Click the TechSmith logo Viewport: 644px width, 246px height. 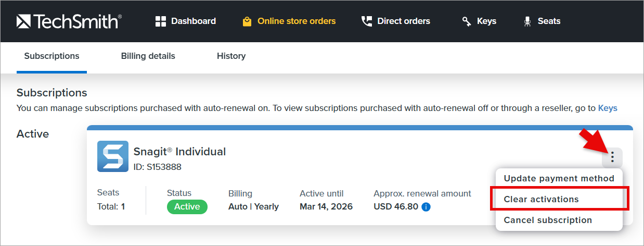[69, 21]
